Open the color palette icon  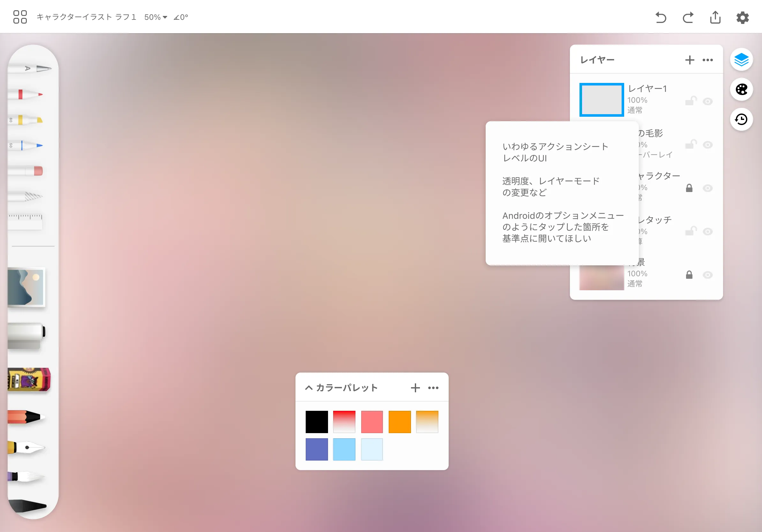point(741,89)
